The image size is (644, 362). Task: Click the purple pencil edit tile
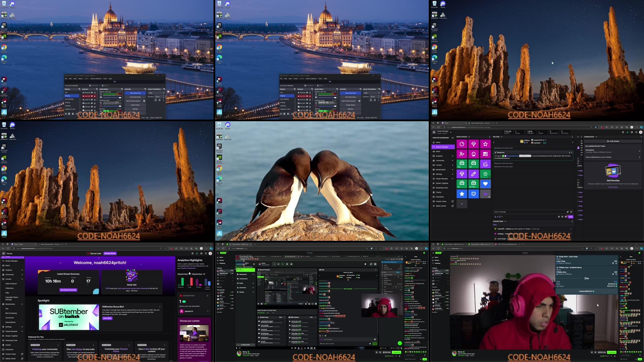473,174
